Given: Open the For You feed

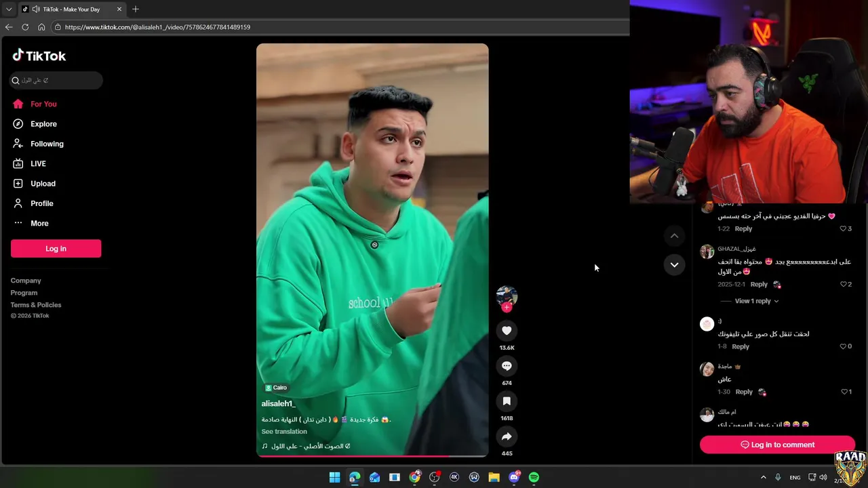Looking at the screenshot, I should 35,104.
